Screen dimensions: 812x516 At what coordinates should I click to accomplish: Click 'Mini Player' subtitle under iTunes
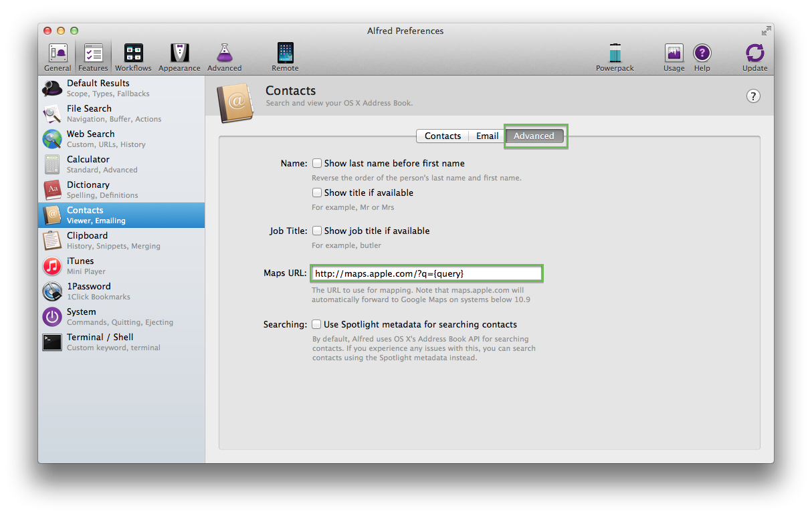tap(86, 271)
